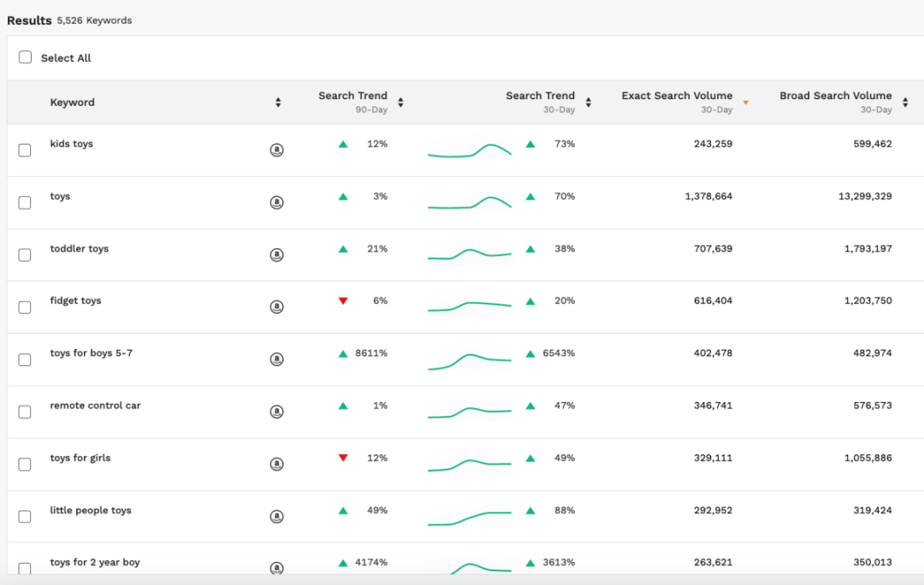Open Amazon icon for kids toys keyword
Image resolution: width=924 pixels, height=585 pixels.
(x=276, y=150)
